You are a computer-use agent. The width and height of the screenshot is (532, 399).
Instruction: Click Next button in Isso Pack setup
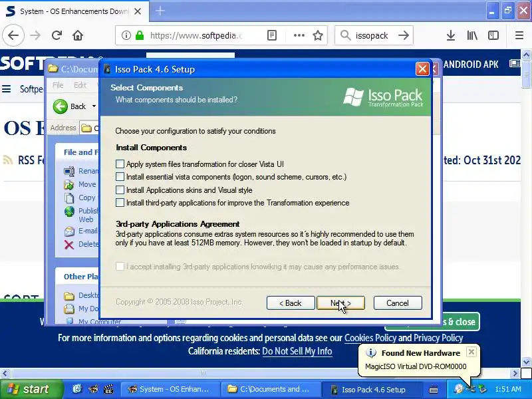(340, 303)
